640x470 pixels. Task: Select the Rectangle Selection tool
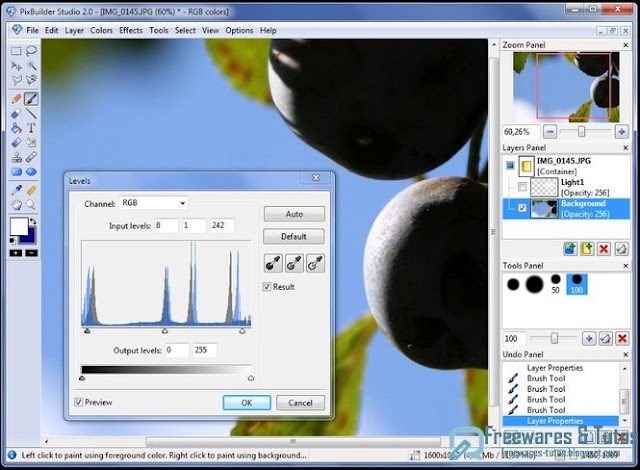pos(16,51)
